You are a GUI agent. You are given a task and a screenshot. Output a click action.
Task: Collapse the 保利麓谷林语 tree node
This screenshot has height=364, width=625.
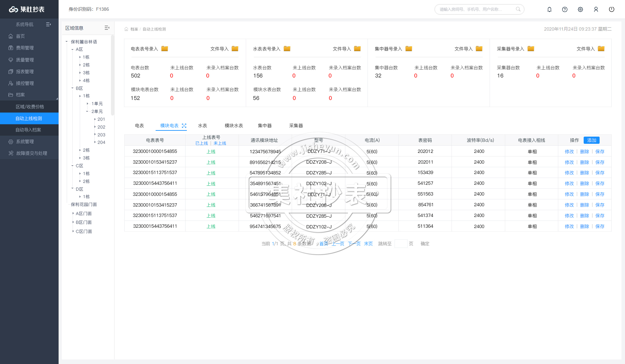point(66,42)
